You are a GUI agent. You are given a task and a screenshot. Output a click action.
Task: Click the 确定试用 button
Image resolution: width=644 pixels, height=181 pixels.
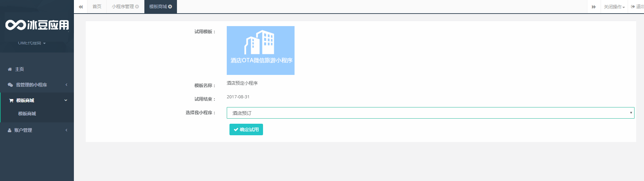[x=246, y=129]
